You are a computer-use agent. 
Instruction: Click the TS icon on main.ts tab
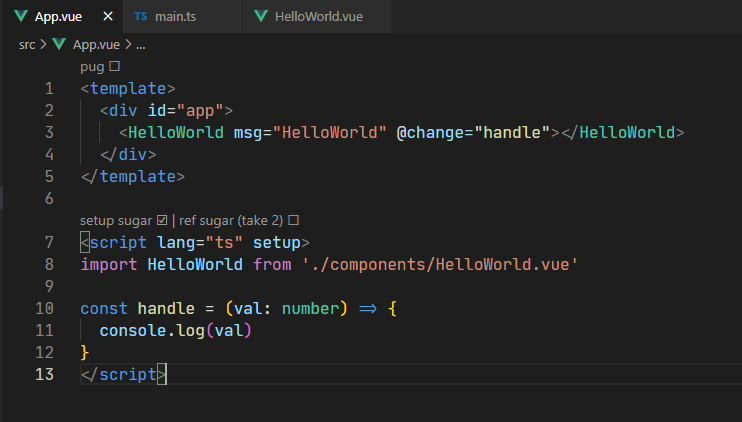[x=141, y=17]
